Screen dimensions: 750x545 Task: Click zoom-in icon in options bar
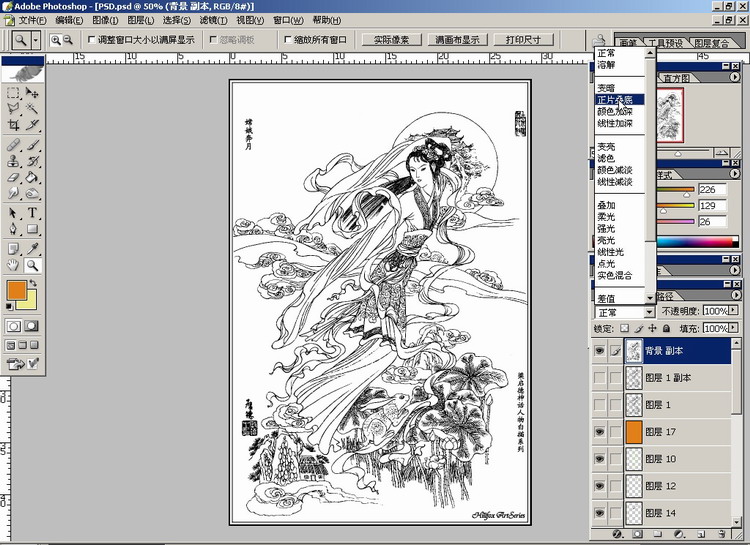pyautogui.click(x=56, y=40)
